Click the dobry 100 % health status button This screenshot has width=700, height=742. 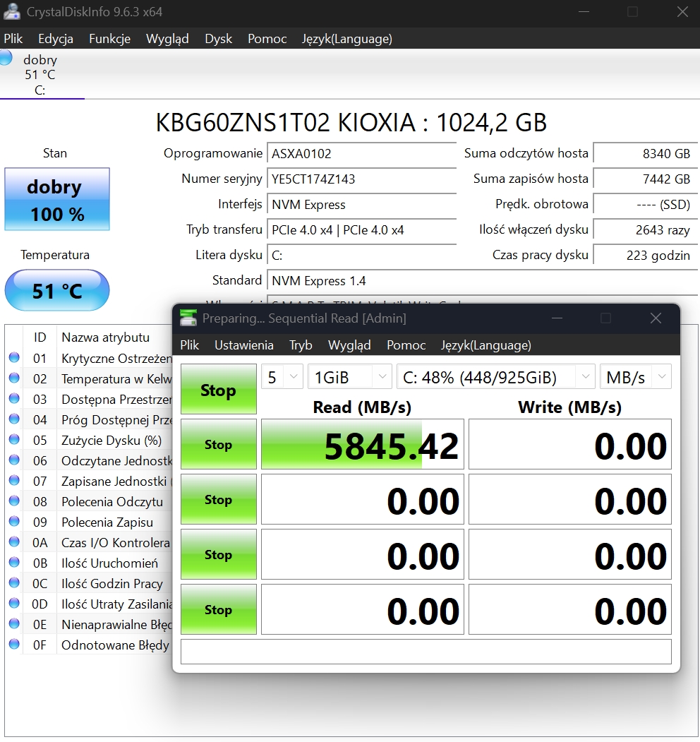click(57, 199)
